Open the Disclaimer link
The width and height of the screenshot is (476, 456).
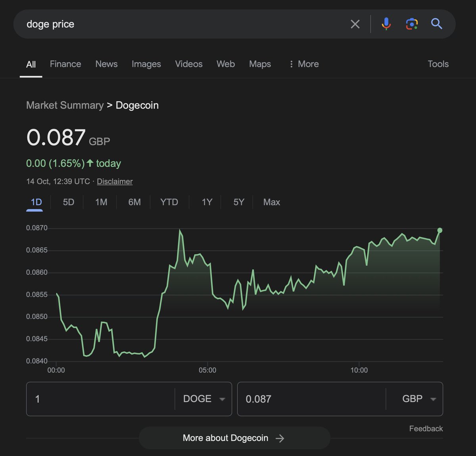114,181
